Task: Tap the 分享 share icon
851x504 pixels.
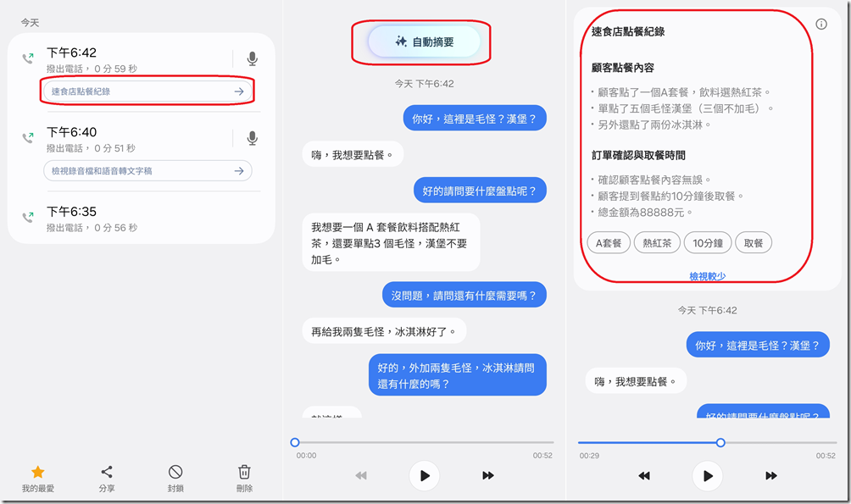Action: point(107,472)
